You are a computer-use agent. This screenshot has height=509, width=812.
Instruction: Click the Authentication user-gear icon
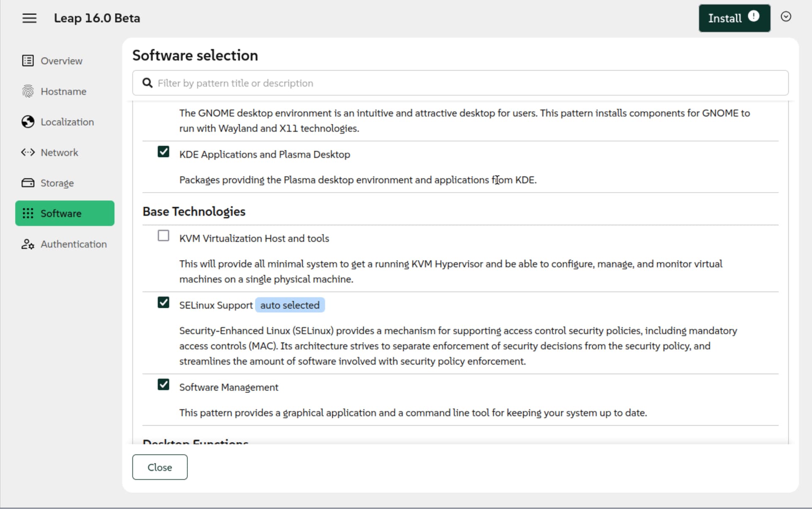[x=28, y=244]
